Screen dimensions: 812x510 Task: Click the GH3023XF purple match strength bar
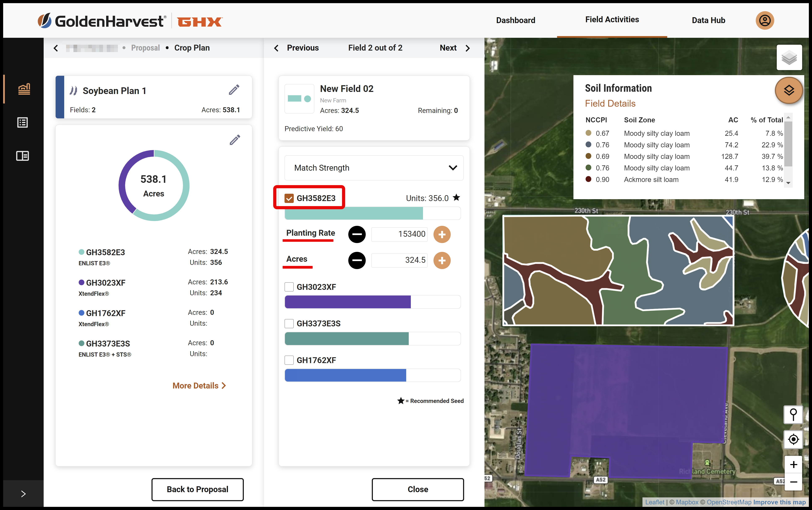tap(373, 302)
